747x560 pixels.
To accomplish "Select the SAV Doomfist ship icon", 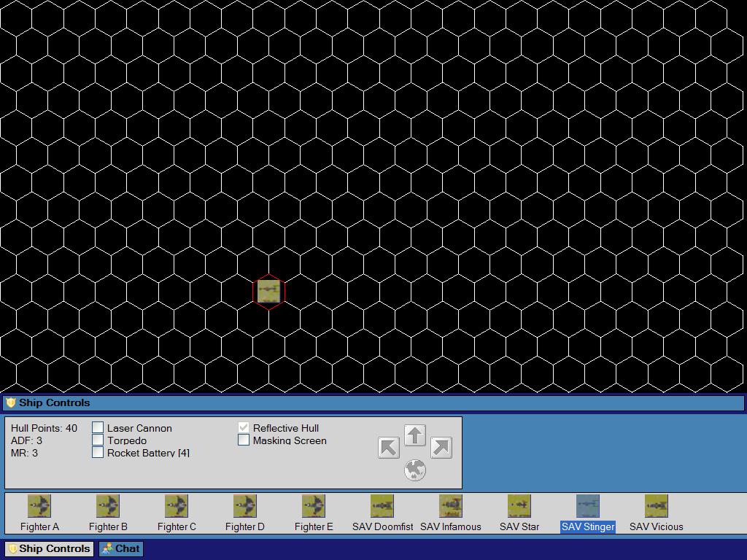I will click(x=382, y=506).
